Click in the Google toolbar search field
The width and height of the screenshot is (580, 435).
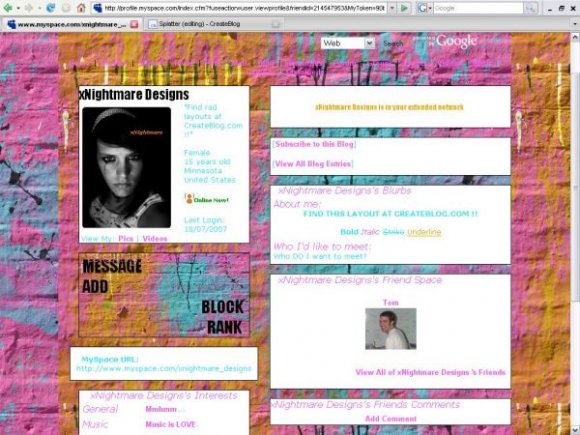(x=478, y=8)
